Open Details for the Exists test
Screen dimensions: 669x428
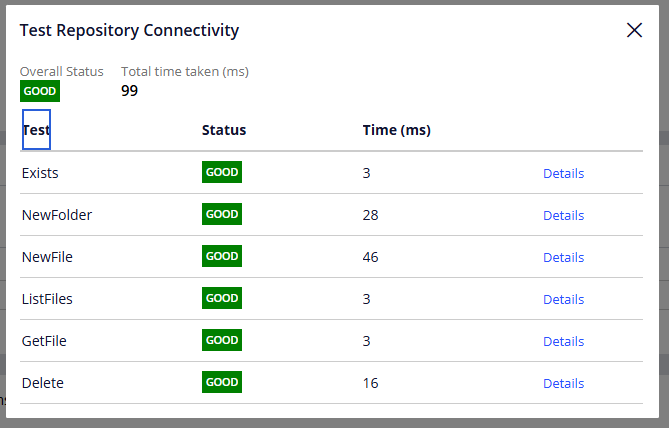coord(563,173)
